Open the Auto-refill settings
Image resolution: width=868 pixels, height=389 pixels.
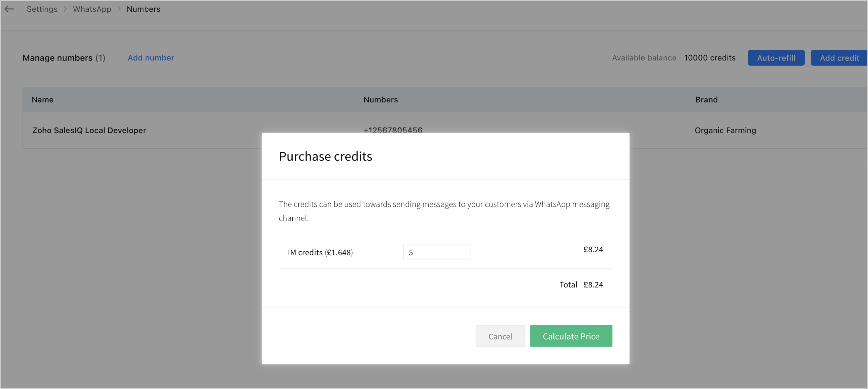tap(776, 58)
